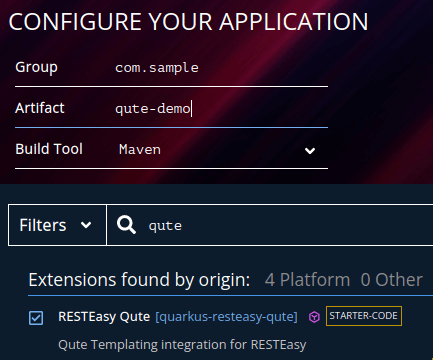This screenshot has width=433, height=360.
Task: Click the RESTEasy Qute extension name
Action: tap(104, 316)
